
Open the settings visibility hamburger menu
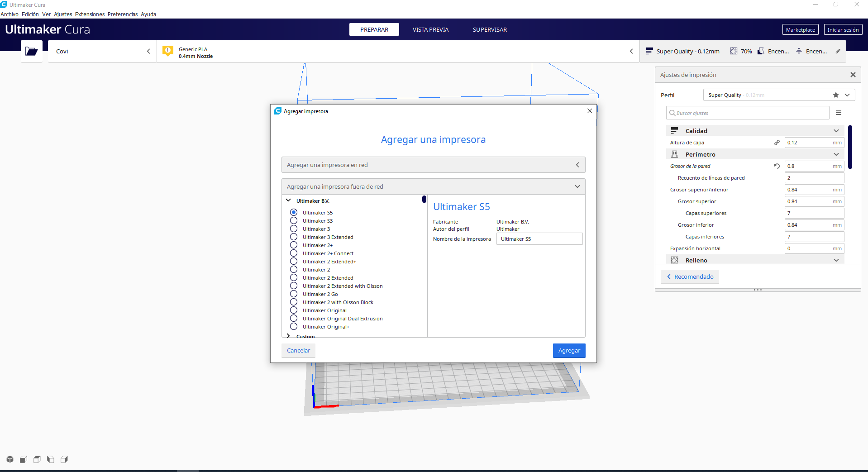pos(839,113)
